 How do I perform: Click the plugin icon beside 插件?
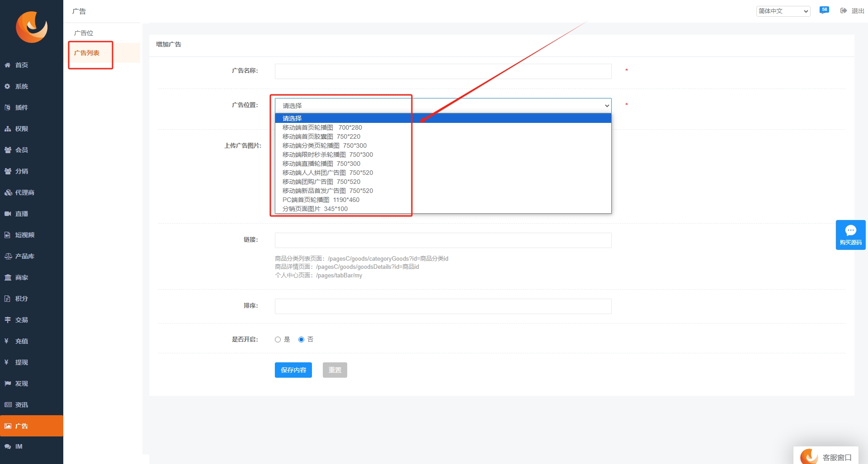click(8, 108)
